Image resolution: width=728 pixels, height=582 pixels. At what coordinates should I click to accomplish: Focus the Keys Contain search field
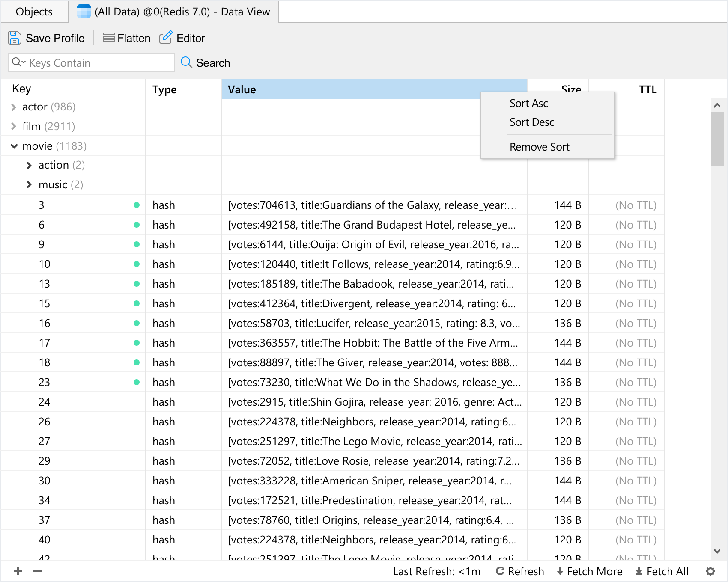click(91, 62)
